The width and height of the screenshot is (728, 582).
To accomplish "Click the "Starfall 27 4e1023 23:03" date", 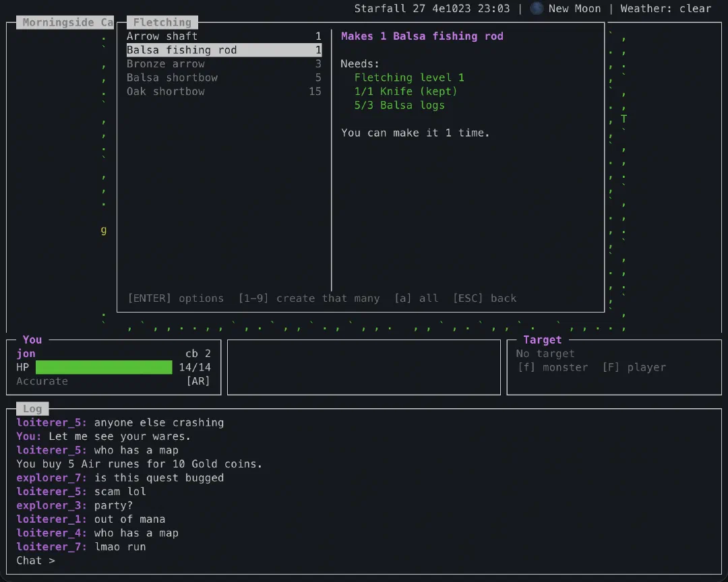I will click(432, 9).
